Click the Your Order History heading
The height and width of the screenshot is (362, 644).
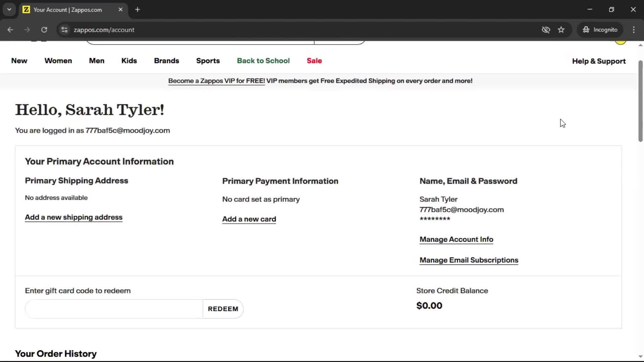coord(56,354)
